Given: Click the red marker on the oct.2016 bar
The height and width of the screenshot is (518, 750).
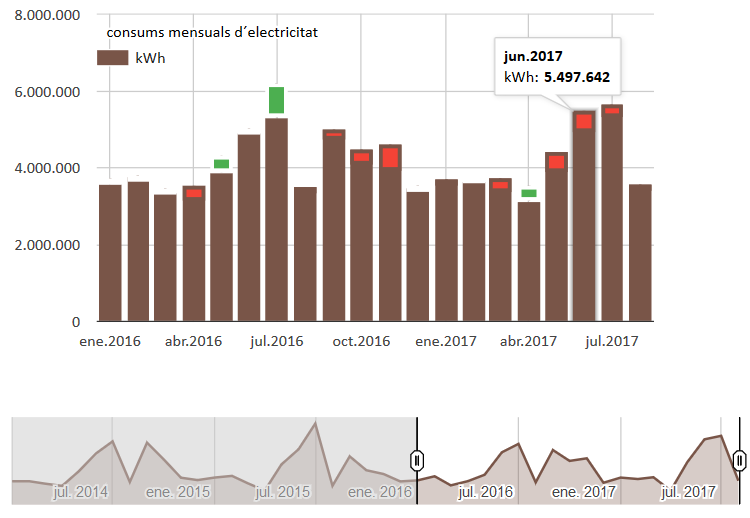Looking at the screenshot, I should pos(361,157).
